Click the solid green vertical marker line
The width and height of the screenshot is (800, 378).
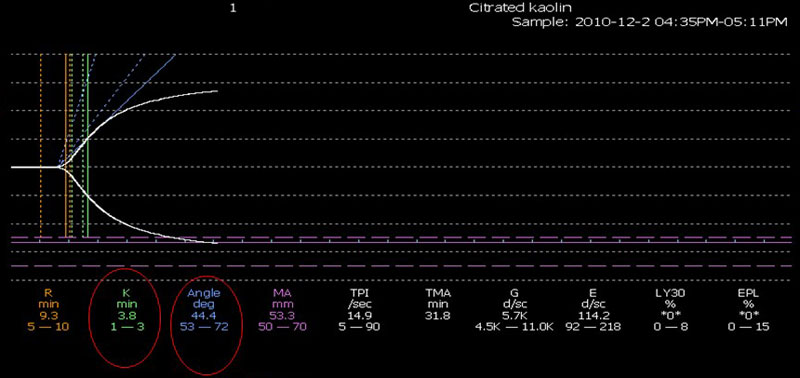tap(88, 145)
